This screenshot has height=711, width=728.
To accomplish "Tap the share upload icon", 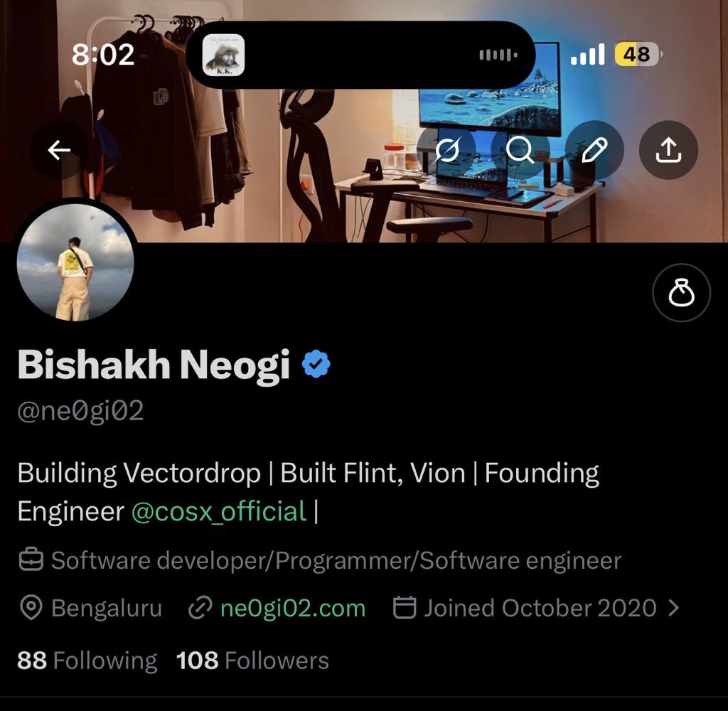I will (668, 150).
